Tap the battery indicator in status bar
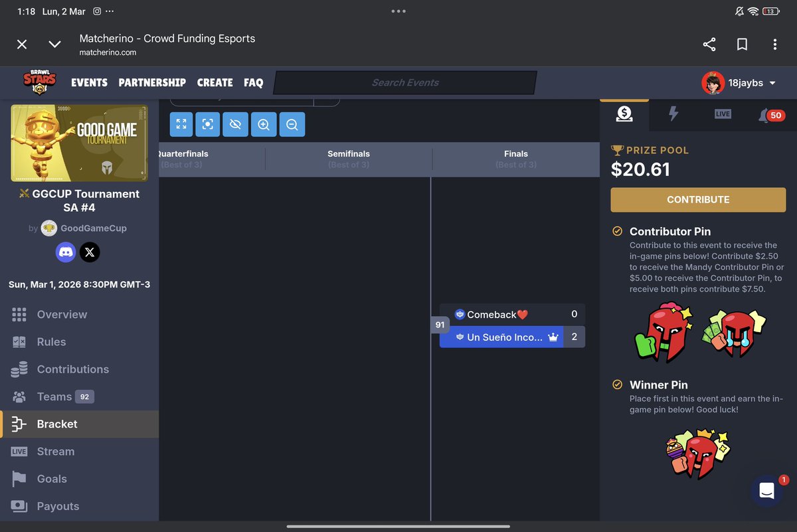The width and height of the screenshot is (797, 532). click(x=771, y=11)
